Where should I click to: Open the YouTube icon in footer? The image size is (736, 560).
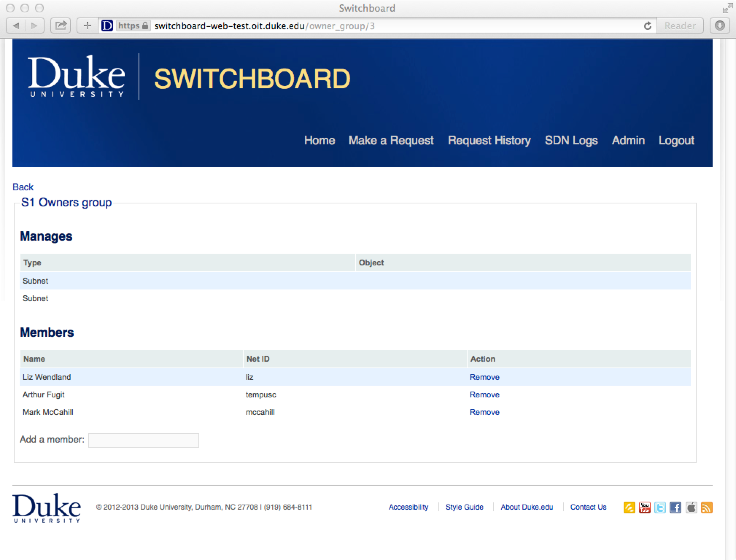coord(644,507)
